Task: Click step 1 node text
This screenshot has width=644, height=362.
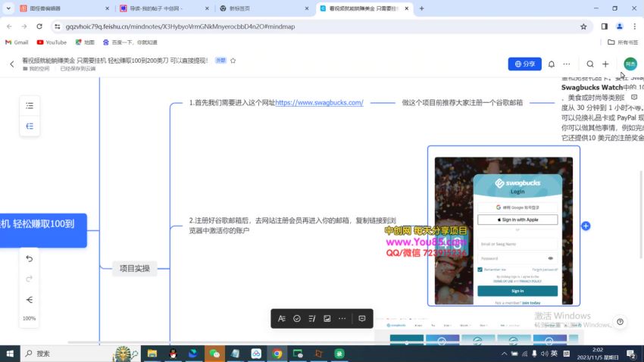Action: point(276,102)
